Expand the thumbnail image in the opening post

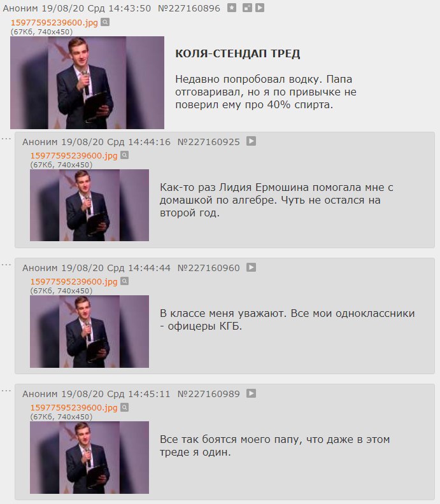(x=87, y=83)
